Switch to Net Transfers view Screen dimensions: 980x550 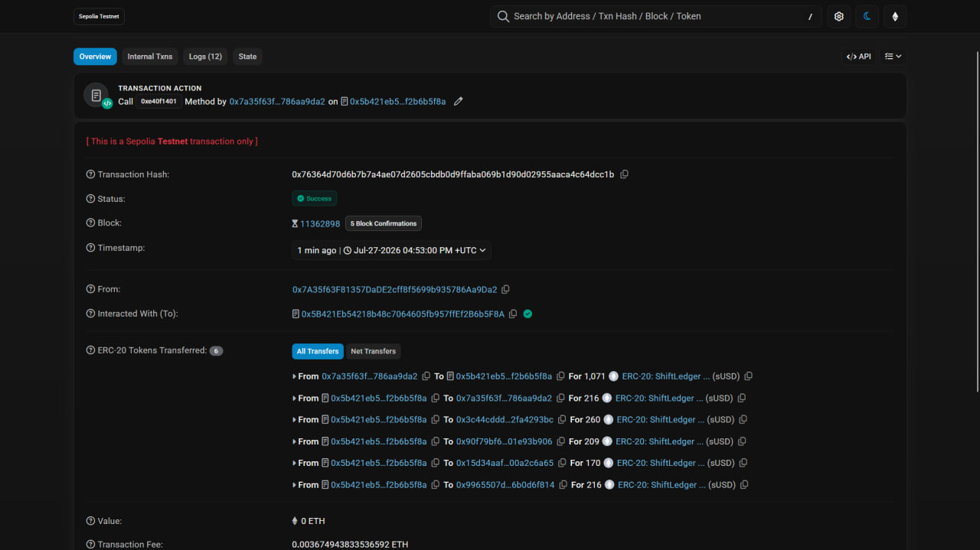click(374, 351)
